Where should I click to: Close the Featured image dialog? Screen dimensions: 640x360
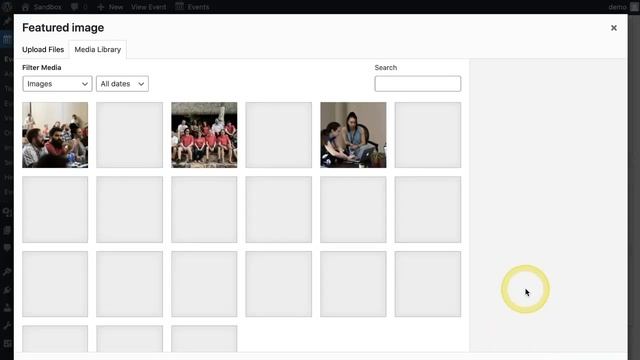613,28
